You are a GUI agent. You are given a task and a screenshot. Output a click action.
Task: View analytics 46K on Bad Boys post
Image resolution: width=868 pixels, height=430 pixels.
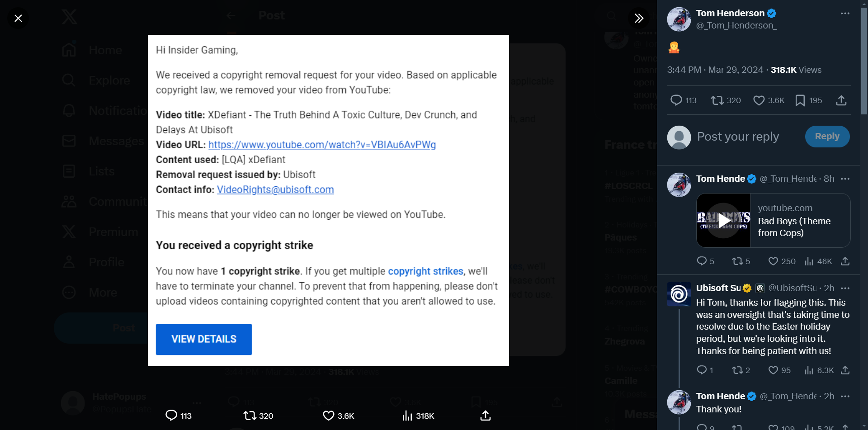tap(818, 261)
